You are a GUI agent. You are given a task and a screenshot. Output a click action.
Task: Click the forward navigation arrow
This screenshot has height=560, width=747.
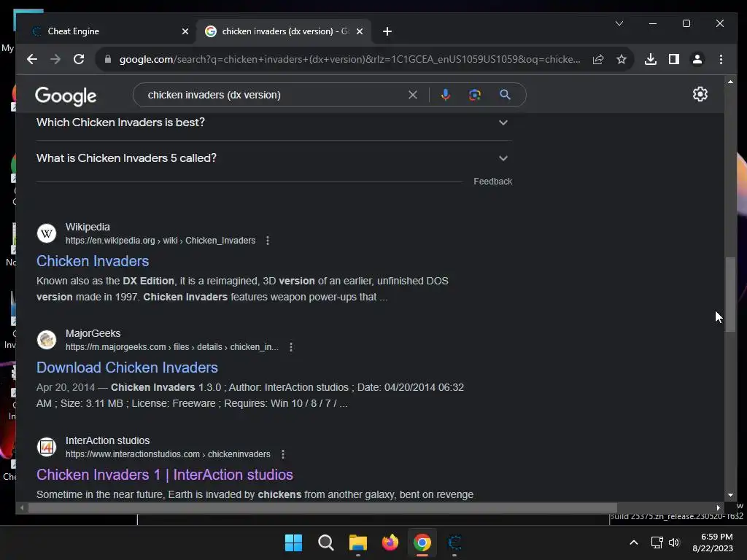point(55,59)
